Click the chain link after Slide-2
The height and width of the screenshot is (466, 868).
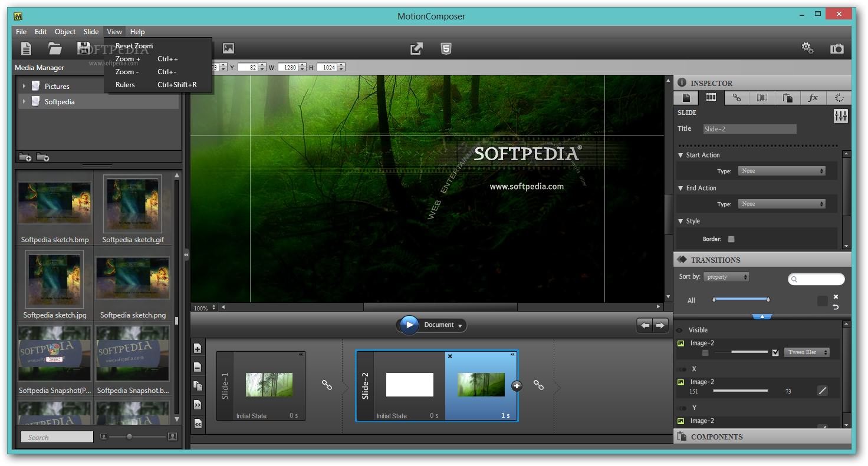(538, 385)
